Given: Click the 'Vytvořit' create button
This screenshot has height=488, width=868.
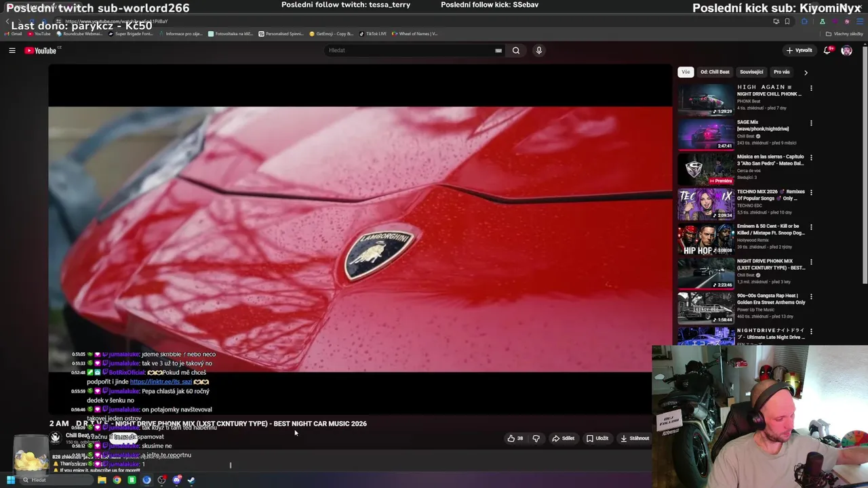Looking at the screenshot, I should coord(799,50).
